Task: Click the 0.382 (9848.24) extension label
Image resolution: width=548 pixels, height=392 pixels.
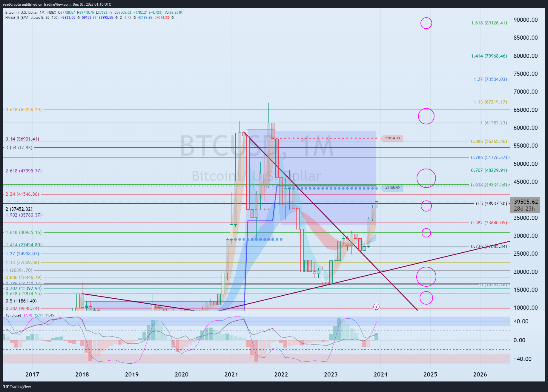Action: [22, 308]
